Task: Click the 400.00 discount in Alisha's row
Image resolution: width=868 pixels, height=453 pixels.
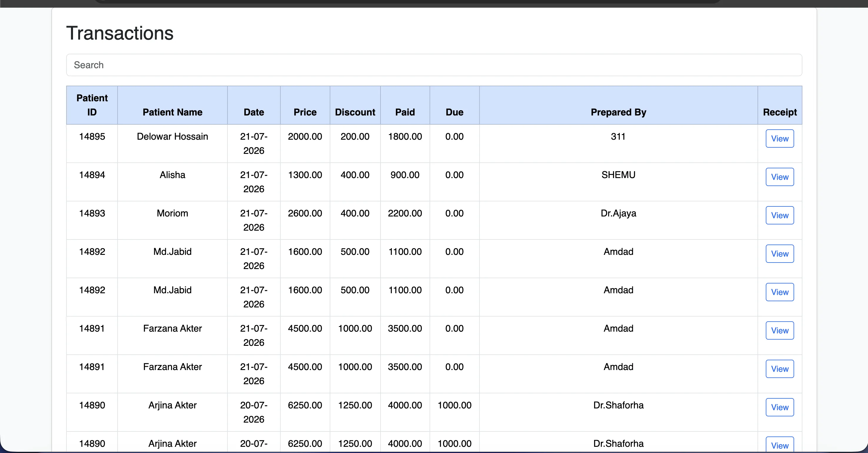Action: (x=355, y=175)
